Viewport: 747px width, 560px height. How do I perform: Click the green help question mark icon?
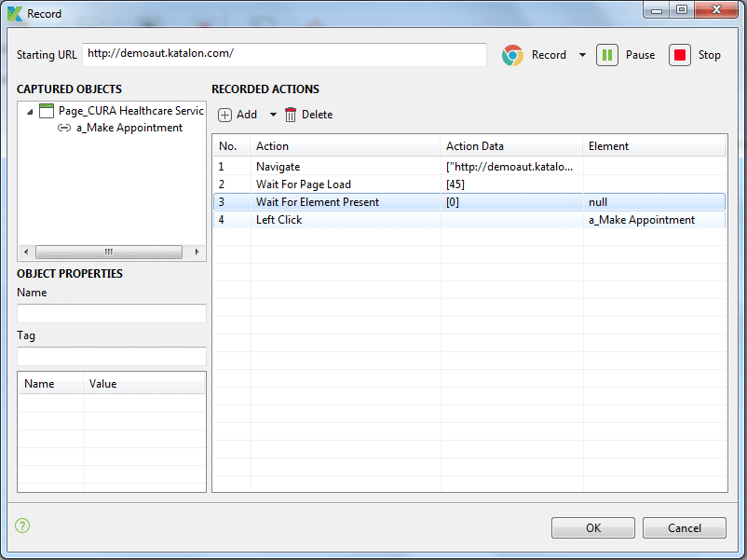[x=22, y=526]
